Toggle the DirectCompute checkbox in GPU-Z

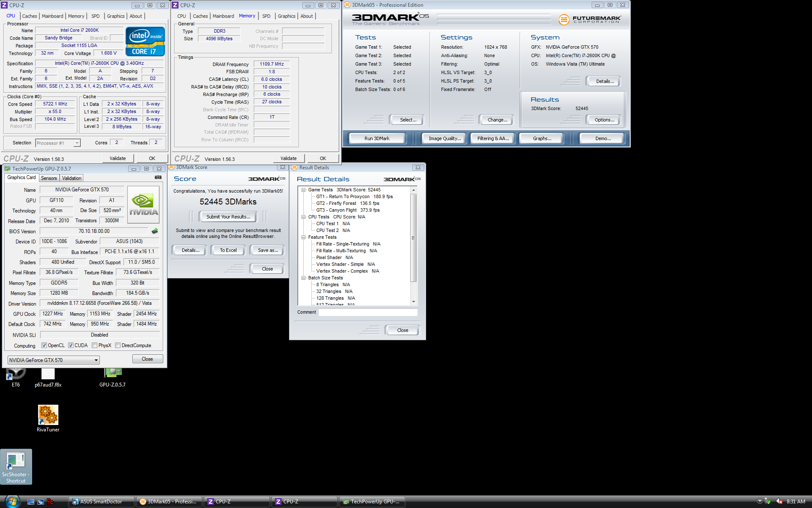118,345
